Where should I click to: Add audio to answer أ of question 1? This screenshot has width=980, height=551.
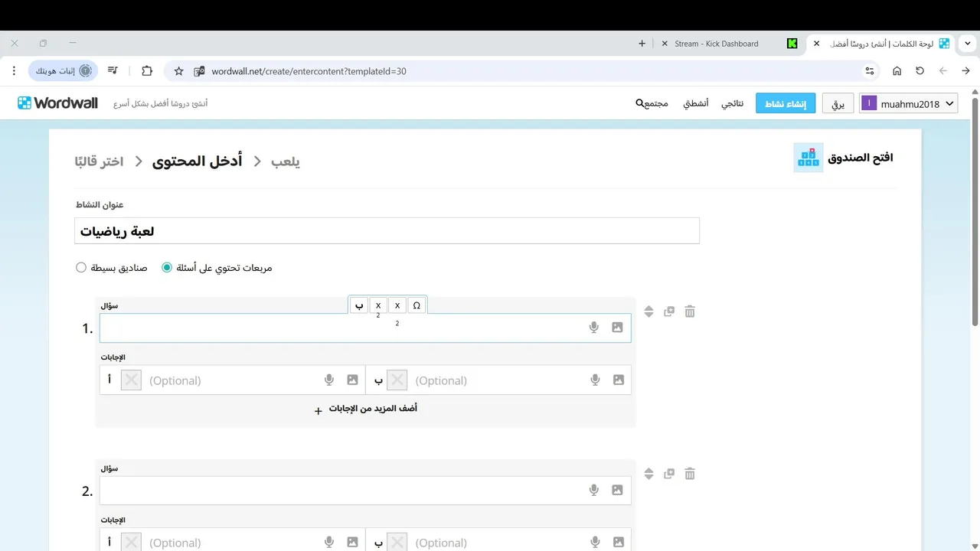329,380
